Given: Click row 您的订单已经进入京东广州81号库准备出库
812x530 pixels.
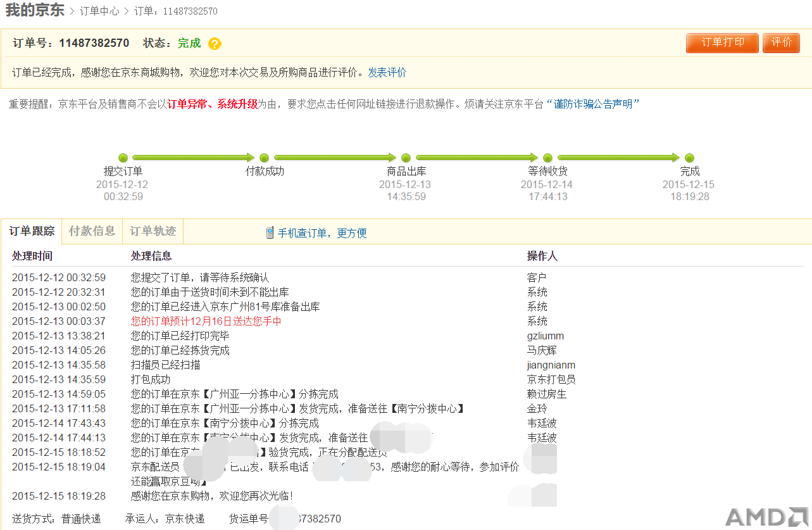Looking at the screenshot, I should [x=225, y=306].
